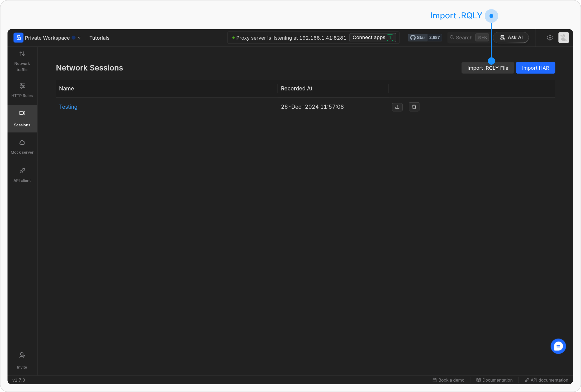
Task: Open the settings gear icon
Action: point(550,38)
